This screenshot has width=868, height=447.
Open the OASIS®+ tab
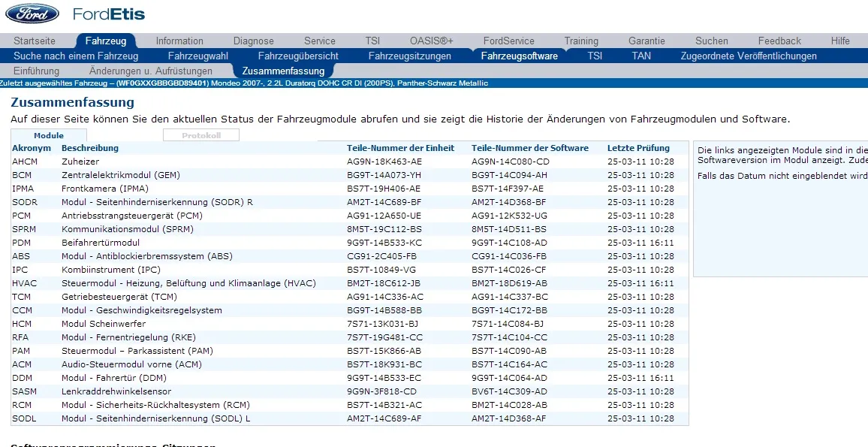point(431,41)
